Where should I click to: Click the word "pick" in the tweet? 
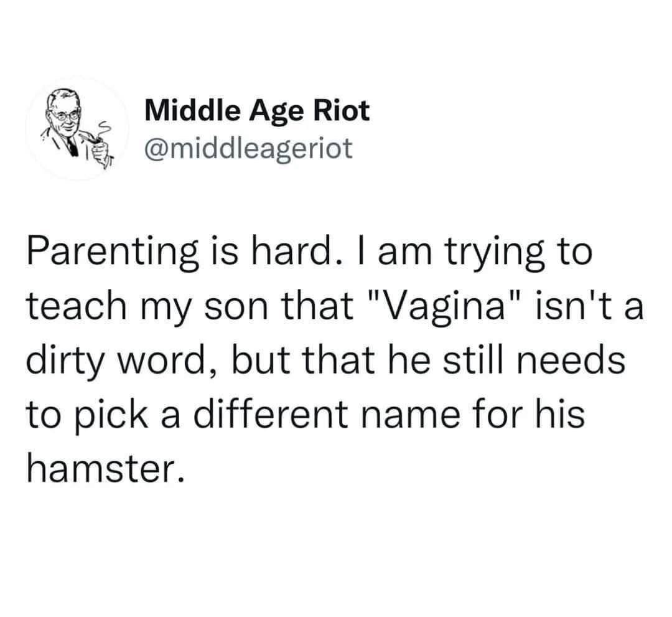click(100, 413)
